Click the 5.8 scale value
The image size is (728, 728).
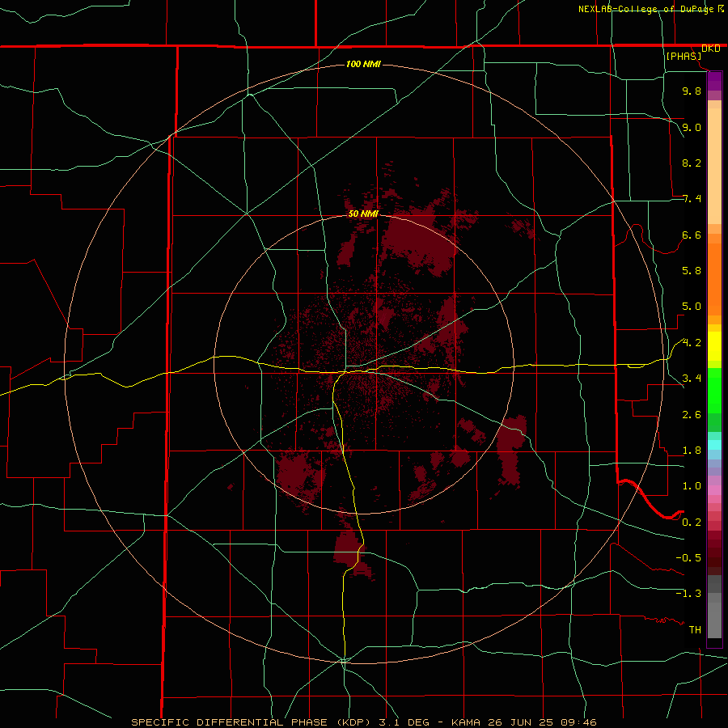click(x=692, y=271)
